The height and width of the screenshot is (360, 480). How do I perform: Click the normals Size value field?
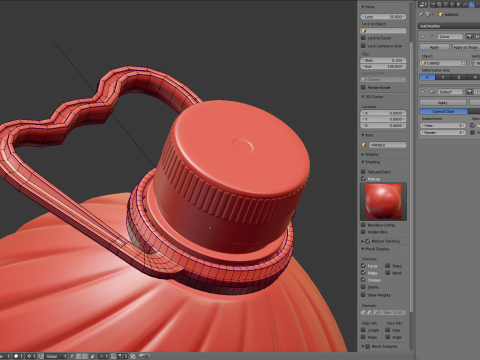click(x=393, y=312)
